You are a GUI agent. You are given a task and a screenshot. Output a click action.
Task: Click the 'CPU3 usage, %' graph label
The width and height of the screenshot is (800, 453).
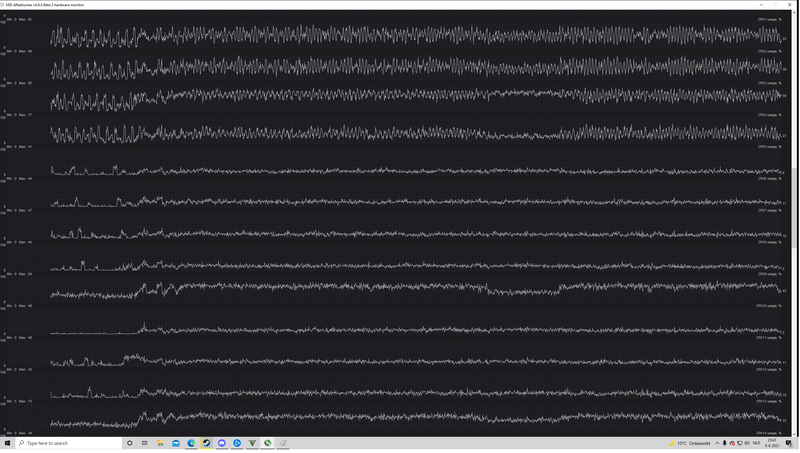point(769,83)
